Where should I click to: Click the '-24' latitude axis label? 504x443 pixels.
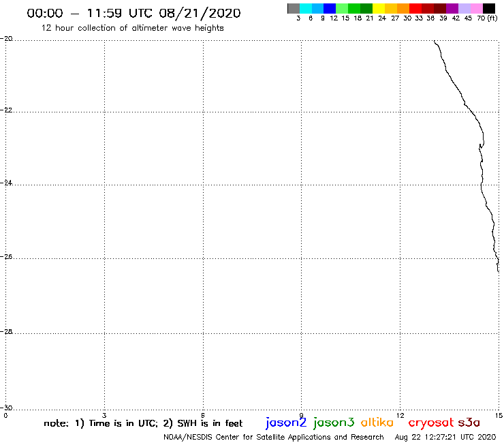tap(6, 183)
